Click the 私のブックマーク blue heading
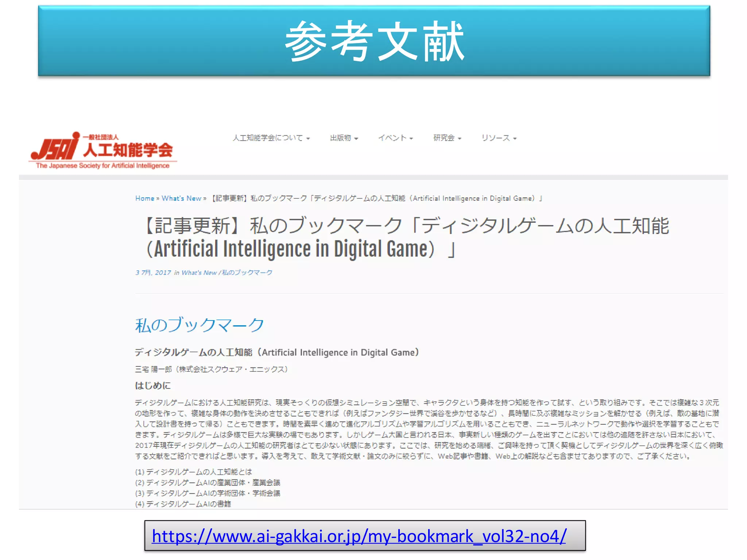 pos(199,325)
